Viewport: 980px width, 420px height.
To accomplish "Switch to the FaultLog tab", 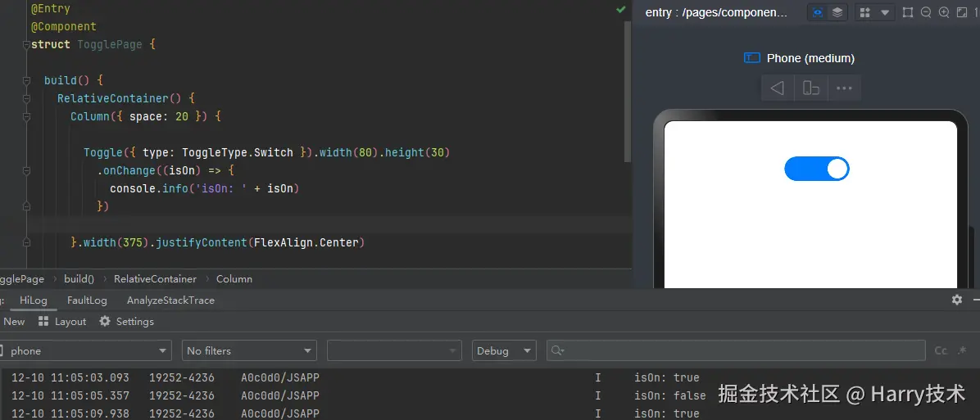I will (87, 300).
